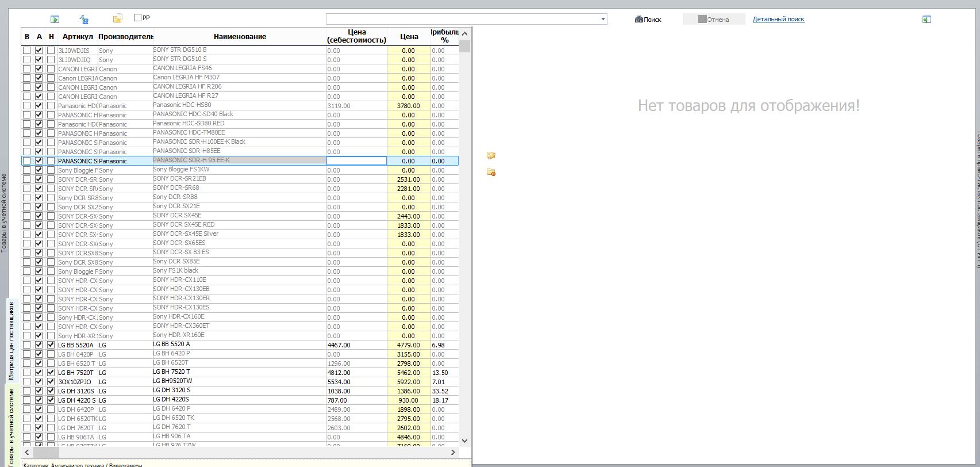Screen dimensions: 980x467
Task: Click the cost cell 2603.00
Action: [x=356, y=428]
